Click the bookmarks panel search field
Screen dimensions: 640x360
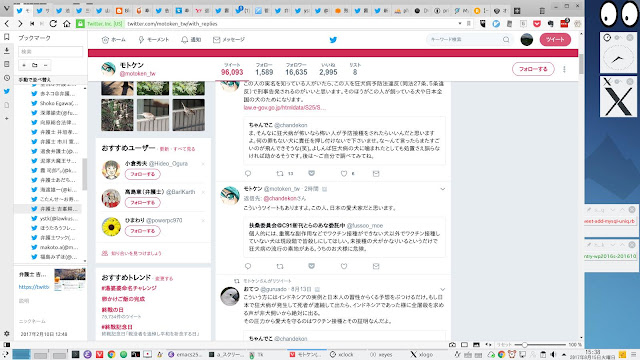click(51, 51)
